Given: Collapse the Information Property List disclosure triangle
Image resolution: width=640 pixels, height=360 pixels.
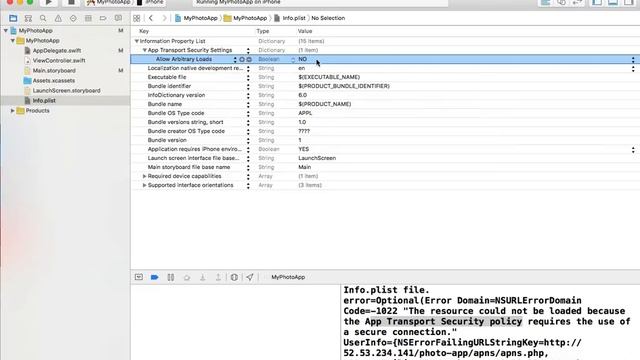Looking at the screenshot, I should 137,41.
